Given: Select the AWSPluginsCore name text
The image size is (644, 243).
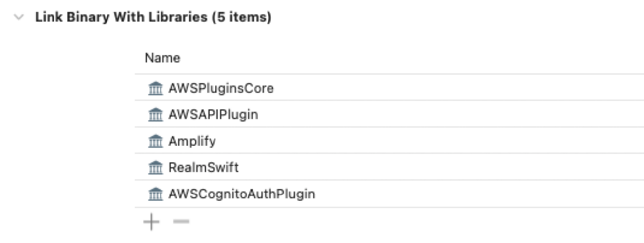Looking at the screenshot, I should coord(221,88).
